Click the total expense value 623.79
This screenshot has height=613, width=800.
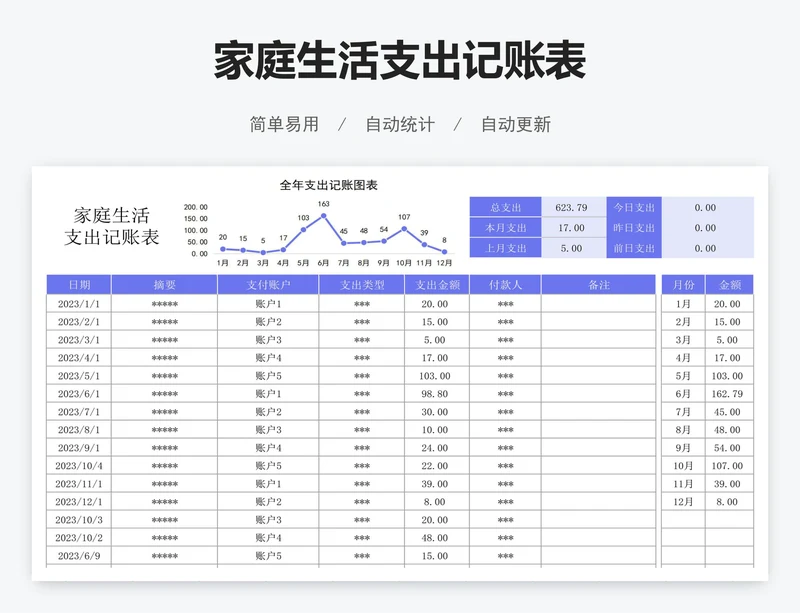pos(571,207)
